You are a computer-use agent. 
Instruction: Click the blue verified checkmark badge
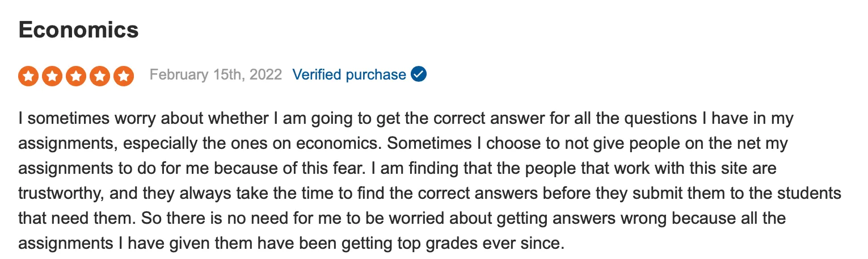tap(419, 74)
